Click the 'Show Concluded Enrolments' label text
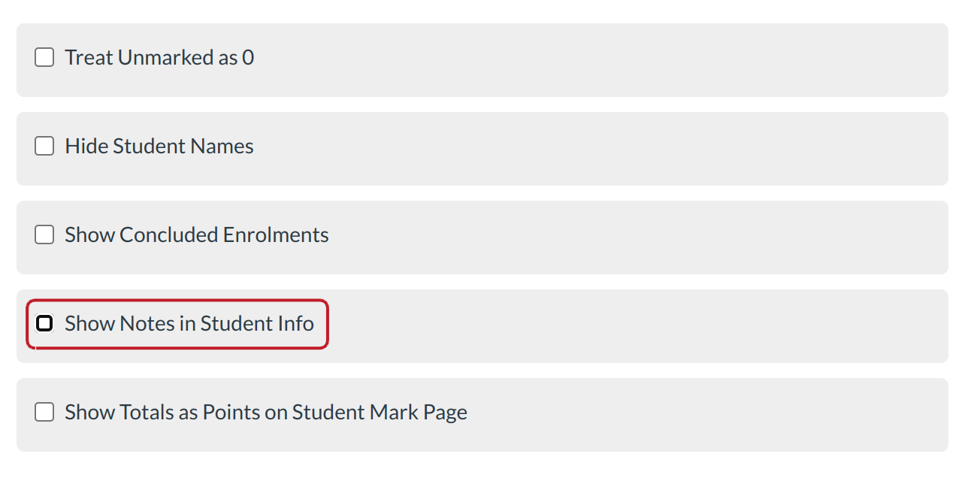Screen dimensions: 980x478 (196, 235)
